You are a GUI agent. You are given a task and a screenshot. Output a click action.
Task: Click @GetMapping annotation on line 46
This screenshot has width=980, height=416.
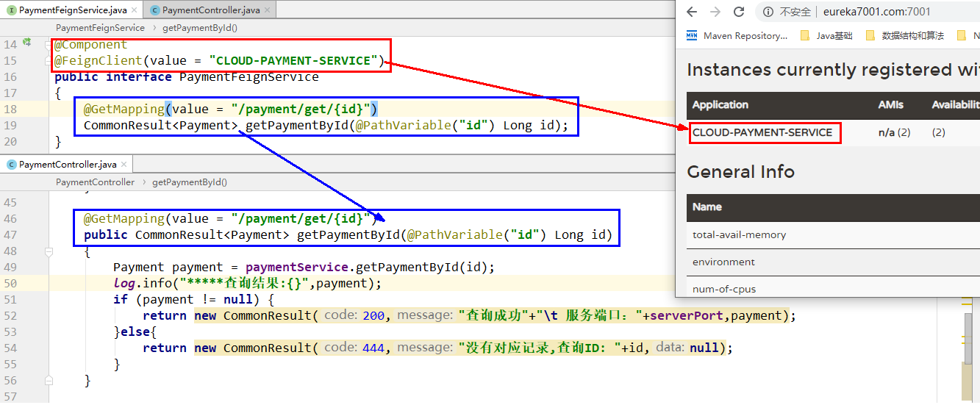tap(124, 218)
